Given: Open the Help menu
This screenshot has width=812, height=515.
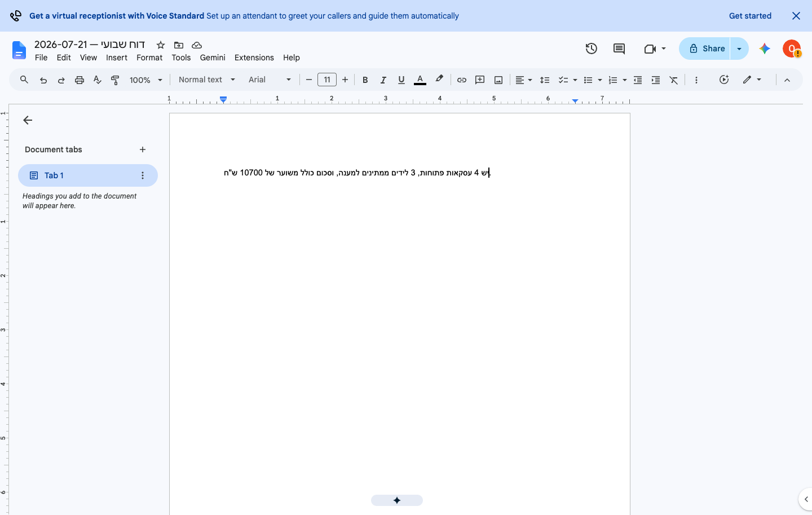Looking at the screenshot, I should (292, 58).
